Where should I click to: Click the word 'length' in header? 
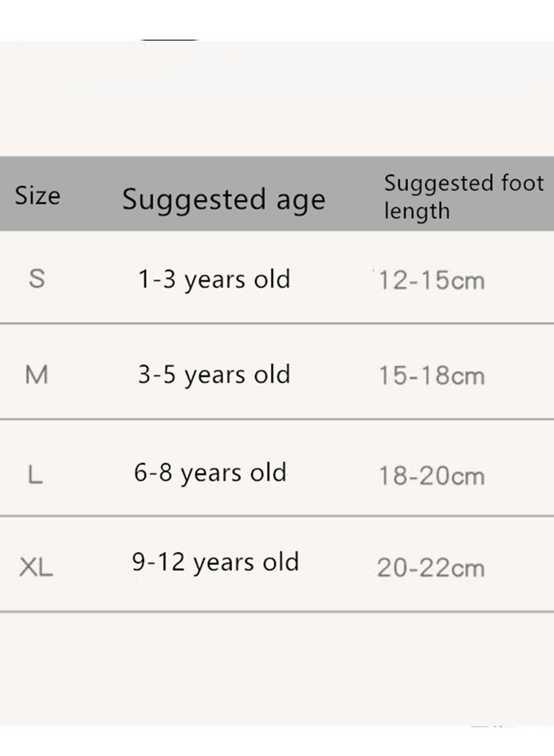417,211
